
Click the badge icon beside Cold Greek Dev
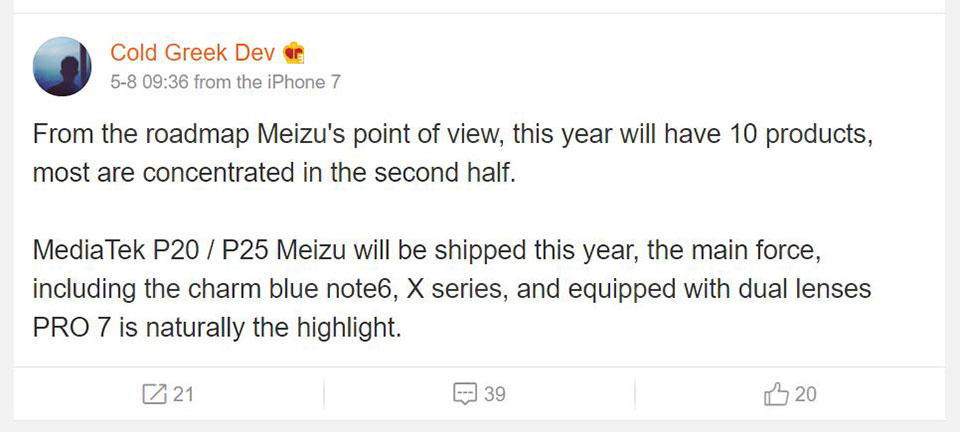tap(294, 52)
